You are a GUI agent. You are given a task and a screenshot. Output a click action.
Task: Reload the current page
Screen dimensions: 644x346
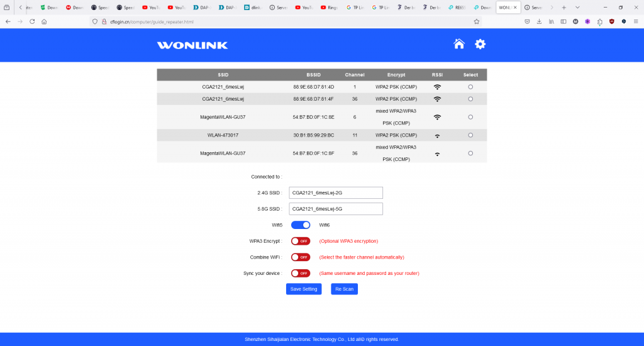point(32,21)
